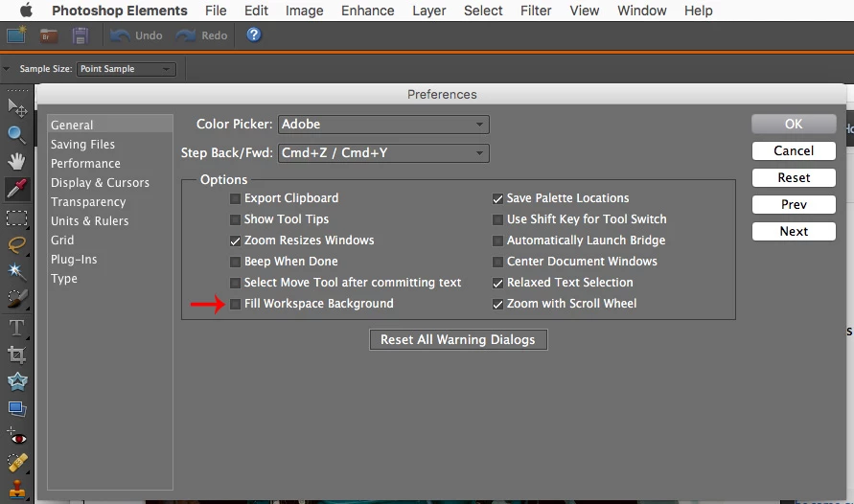Viewport: 854px width, 504px height.
Task: Uncheck Save Palette Locations
Action: point(497,198)
